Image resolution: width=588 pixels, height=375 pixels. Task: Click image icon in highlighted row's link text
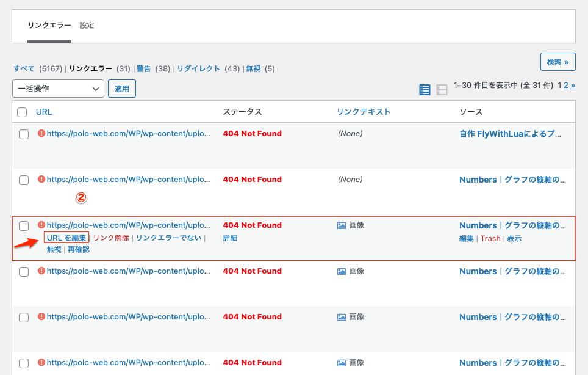click(342, 225)
